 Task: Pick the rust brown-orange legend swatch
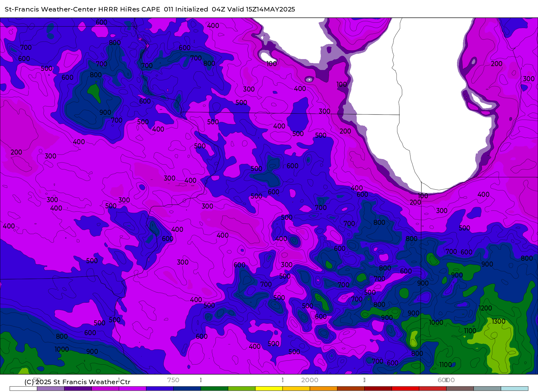tap(351, 389)
